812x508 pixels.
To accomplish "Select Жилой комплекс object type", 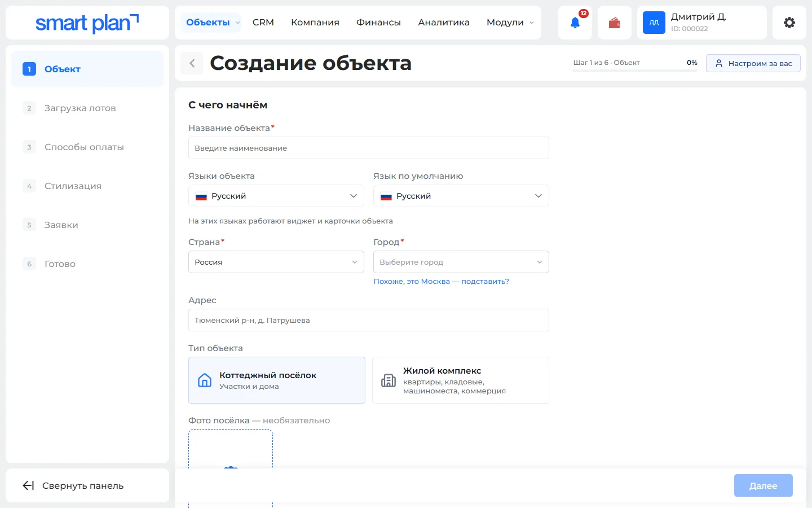I will click(461, 380).
